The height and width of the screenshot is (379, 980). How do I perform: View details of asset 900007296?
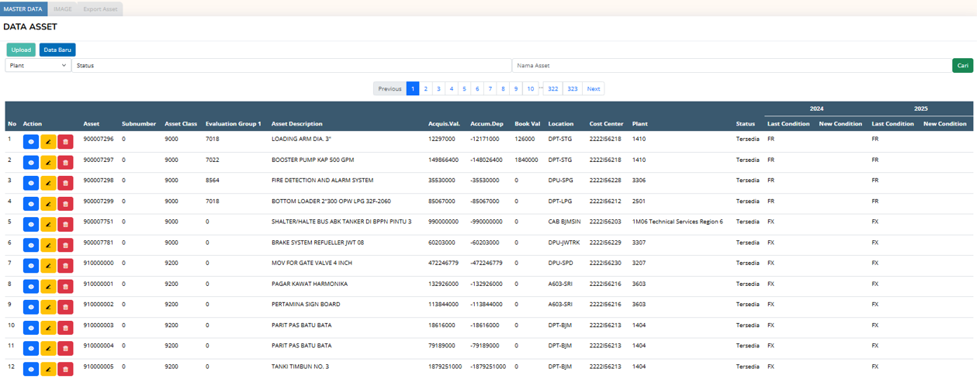(x=31, y=142)
